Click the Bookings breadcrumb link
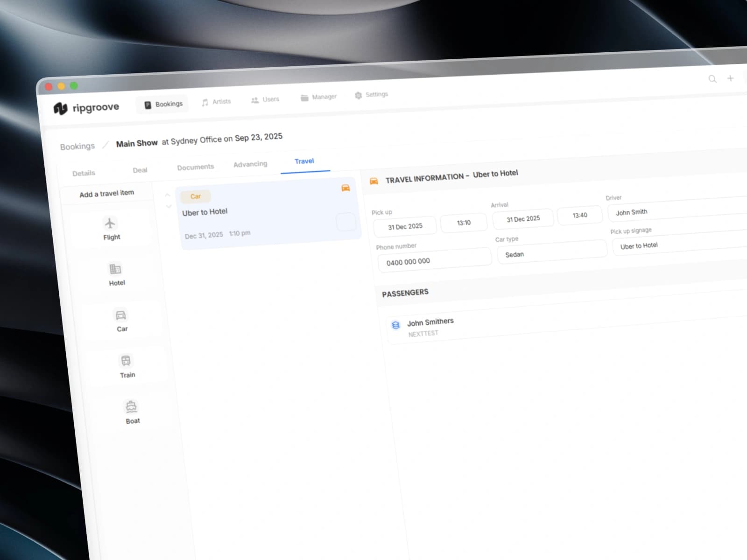 click(x=77, y=146)
